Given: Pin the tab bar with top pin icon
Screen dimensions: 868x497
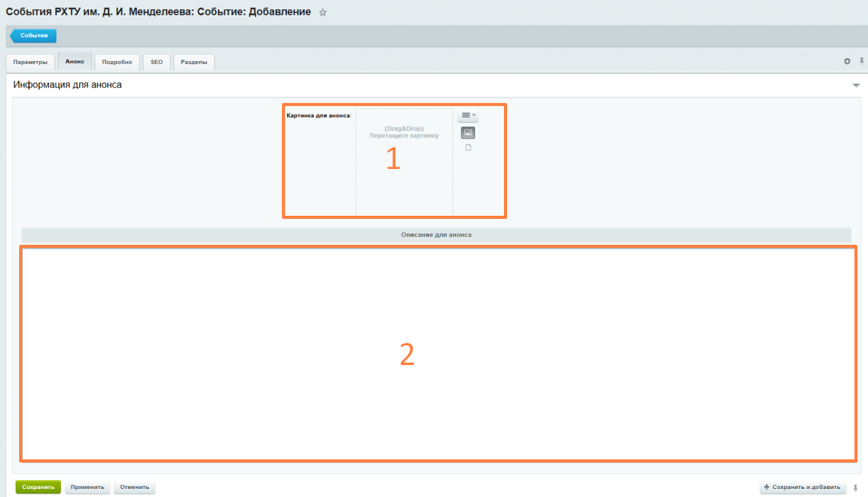Looking at the screenshot, I should click(861, 62).
